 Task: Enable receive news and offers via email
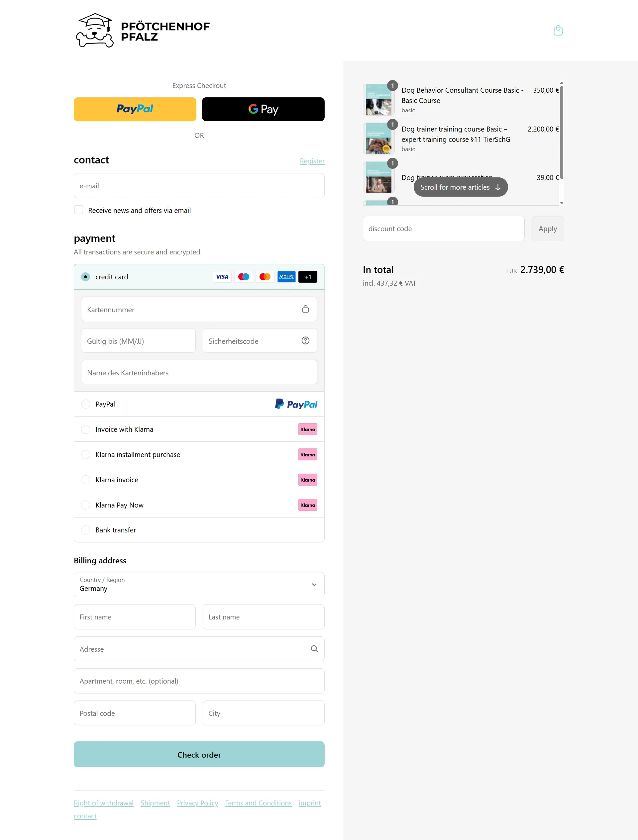coord(79,210)
